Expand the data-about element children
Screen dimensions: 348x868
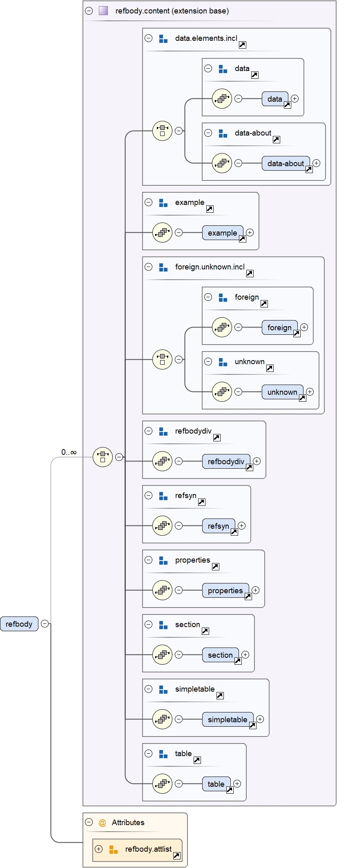[316, 163]
